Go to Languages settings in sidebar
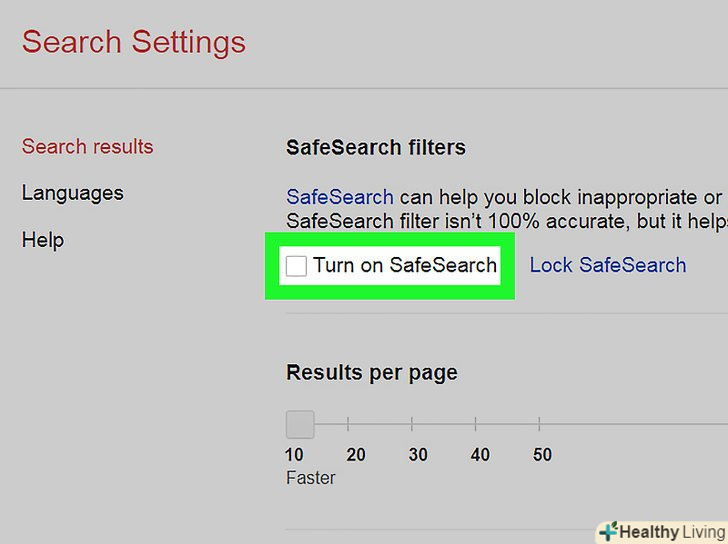 72,193
